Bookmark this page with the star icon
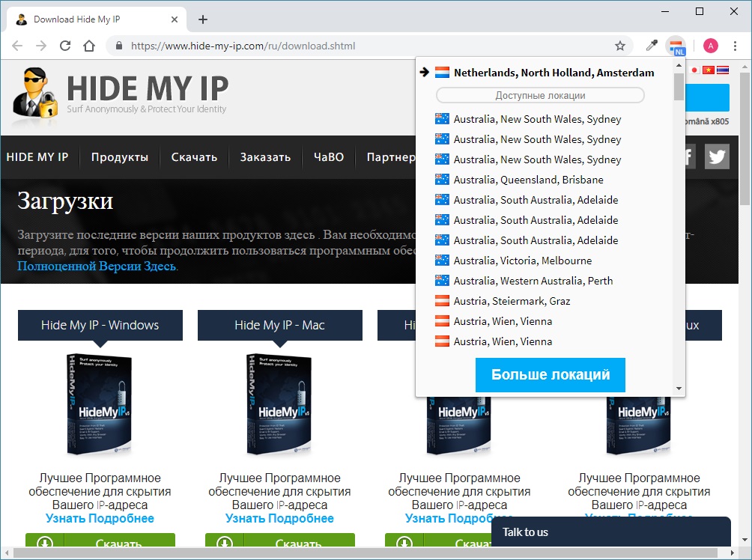The image size is (752, 560). click(x=620, y=46)
